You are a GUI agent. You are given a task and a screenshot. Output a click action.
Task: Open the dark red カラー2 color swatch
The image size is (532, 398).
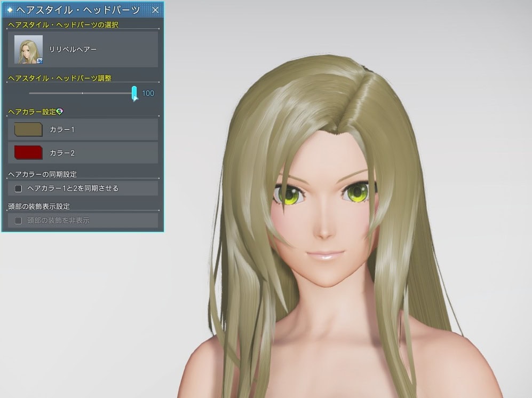point(28,153)
